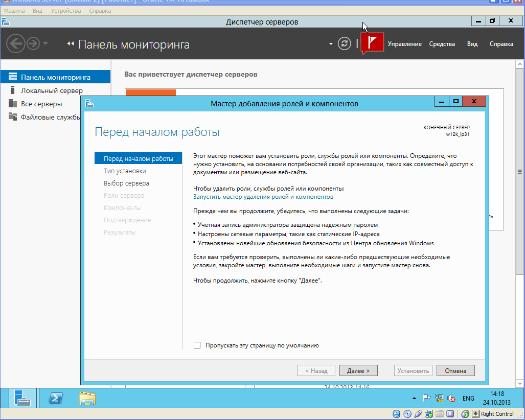Click Запустить мастер удаления ролей link
This screenshot has height=420, width=525.
tap(263, 197)
